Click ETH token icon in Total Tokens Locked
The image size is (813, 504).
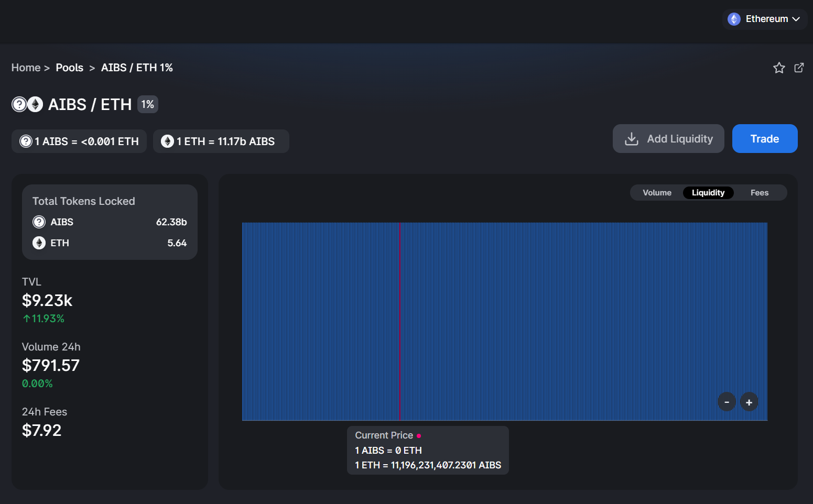(x=39, y=243)
